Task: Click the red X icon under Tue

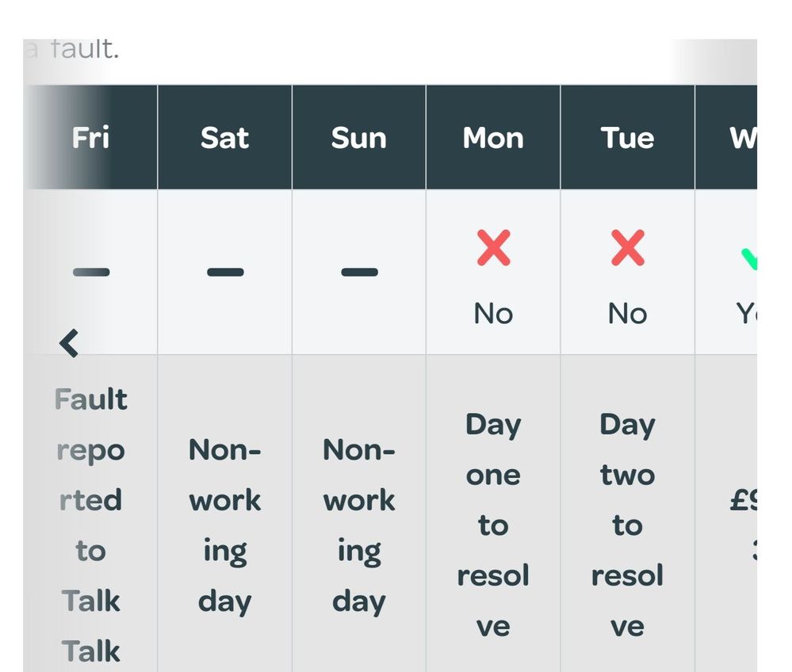Action: 628,248
